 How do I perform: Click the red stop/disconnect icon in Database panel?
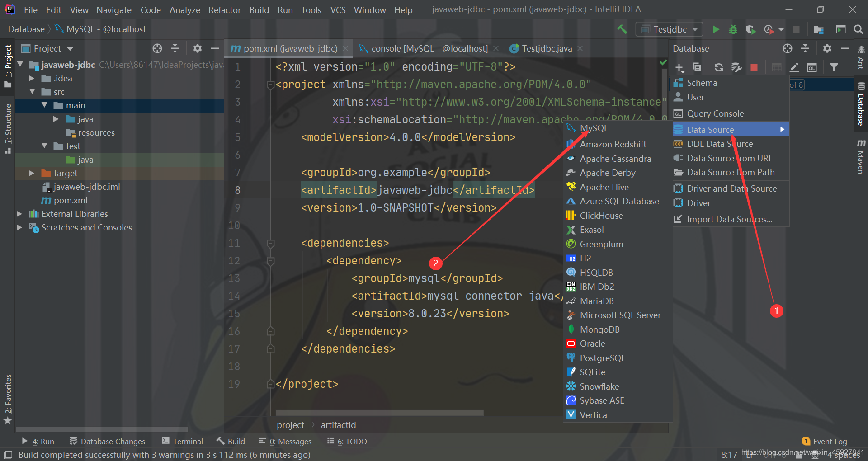pyautogui.click(x=754, y=67)
